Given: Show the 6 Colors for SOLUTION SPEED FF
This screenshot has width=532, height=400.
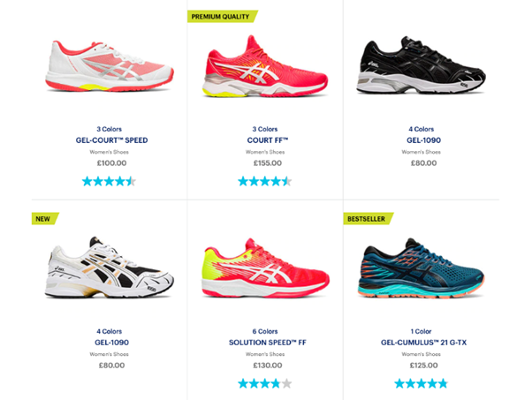Looking at the screenshot, I should click(x=265, y=331).
